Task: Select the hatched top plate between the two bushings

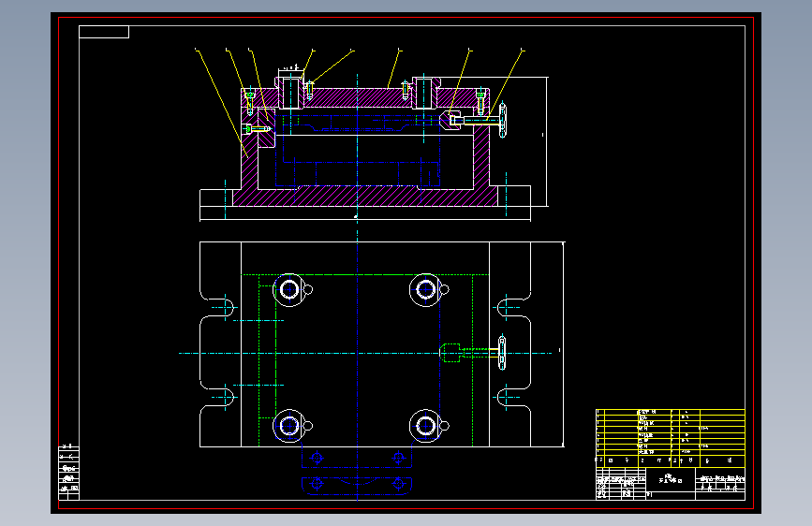Action: point(358,98)
